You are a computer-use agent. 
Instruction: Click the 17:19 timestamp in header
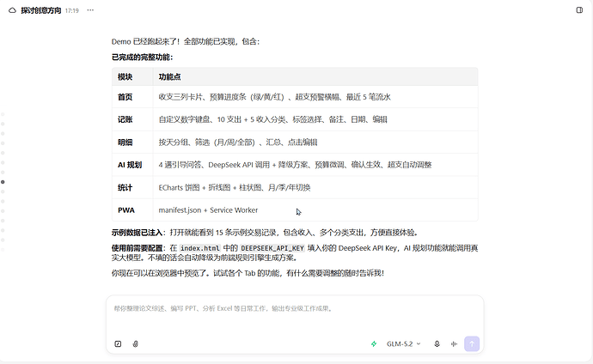click(72, 10)
